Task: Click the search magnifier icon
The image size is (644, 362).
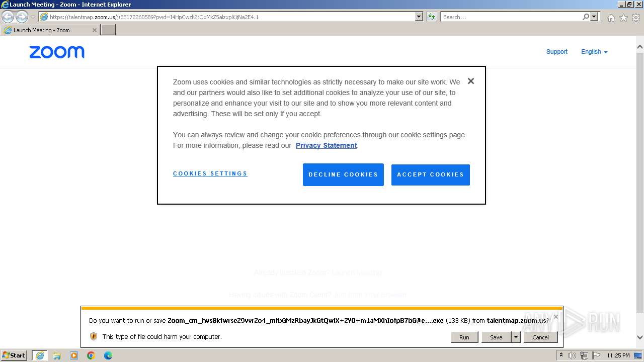Action: click(586, 17)
